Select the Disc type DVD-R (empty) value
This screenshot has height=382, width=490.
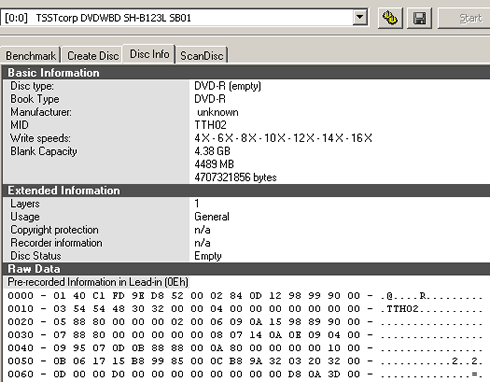point(228,86)
